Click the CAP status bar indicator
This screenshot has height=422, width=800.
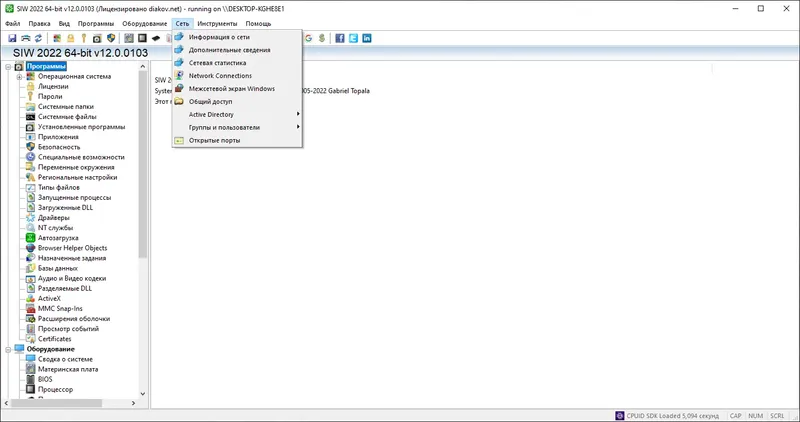pos(735,416)
